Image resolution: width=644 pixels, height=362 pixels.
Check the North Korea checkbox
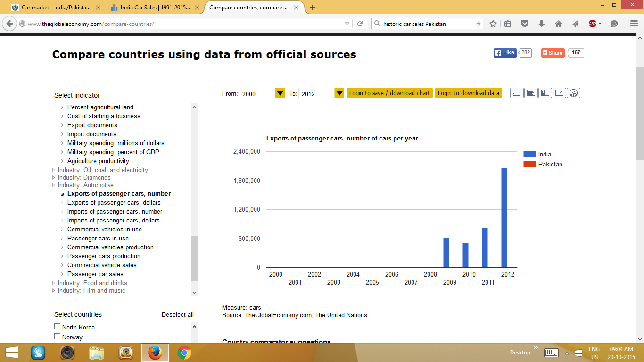coord(58,327)
